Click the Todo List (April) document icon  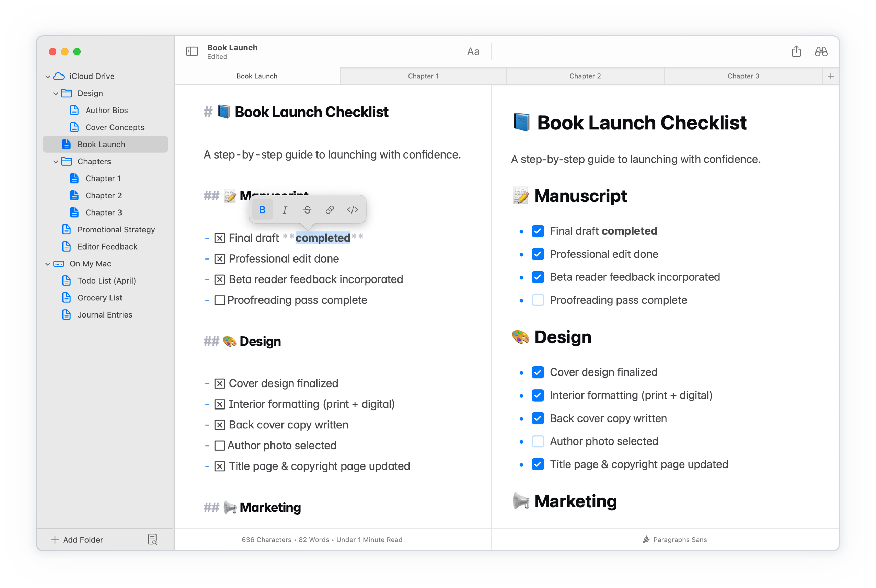point(67,280)
